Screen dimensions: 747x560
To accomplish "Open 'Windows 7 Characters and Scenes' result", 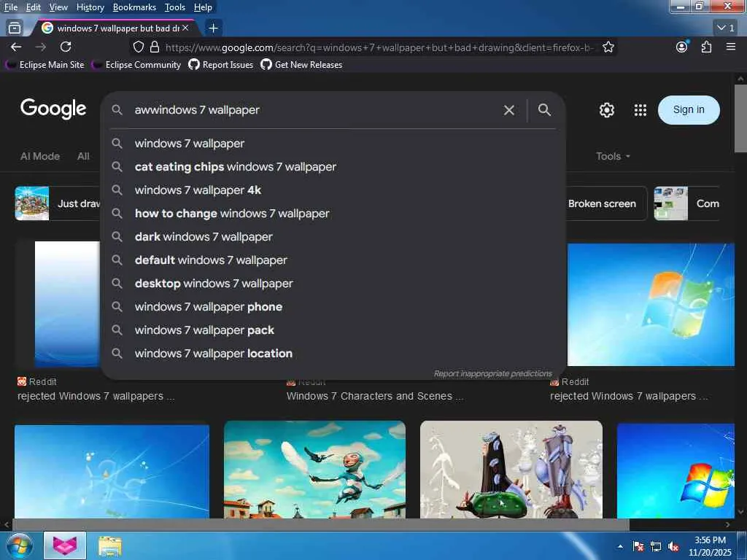I will coord(375,396).
